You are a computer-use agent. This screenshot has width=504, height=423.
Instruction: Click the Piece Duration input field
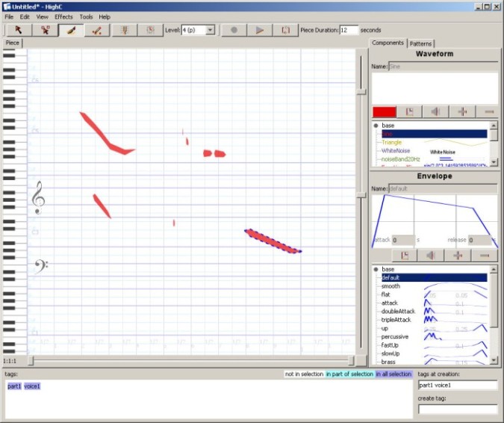349,30
